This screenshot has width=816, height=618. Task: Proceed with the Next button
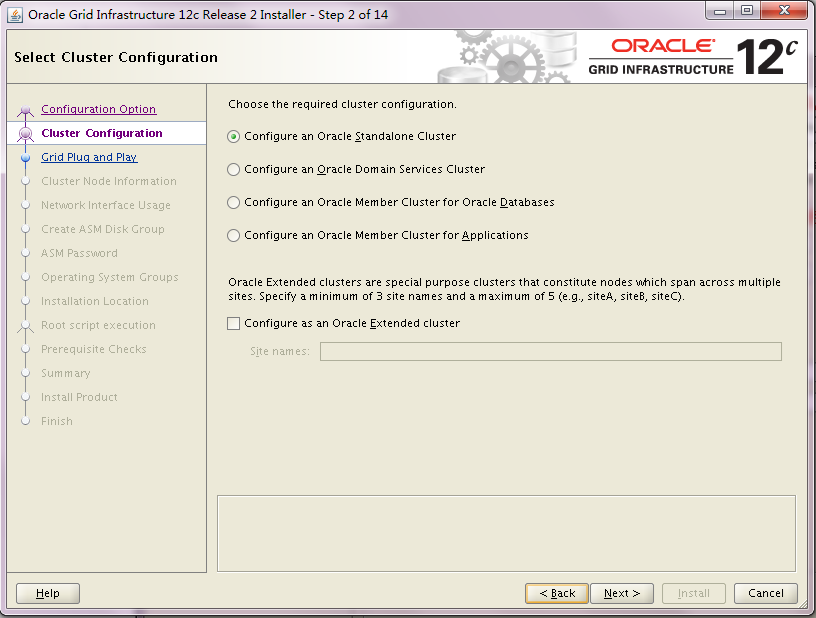click(622, 594)
